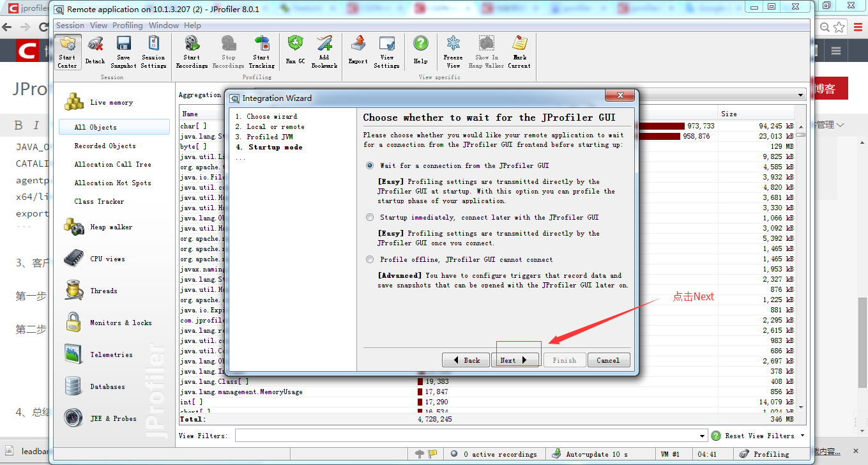Click Reset View Filters help icon
The image size is (868, 465).
click(716, 436)
